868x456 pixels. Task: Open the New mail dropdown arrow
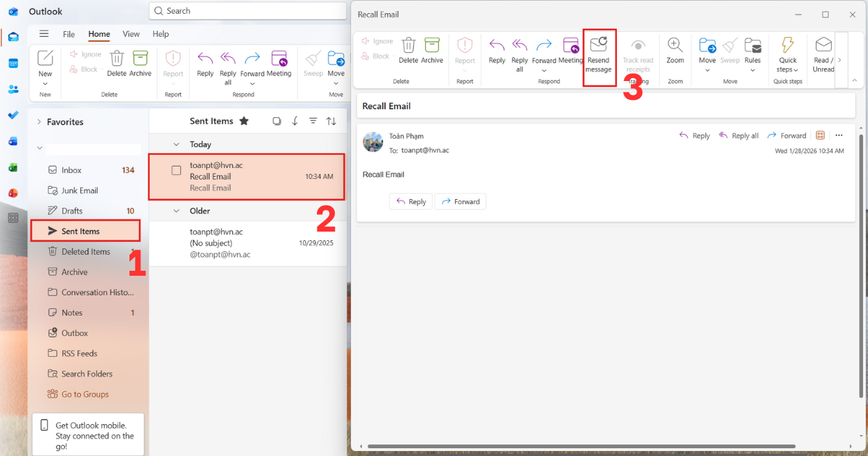click(x=45, y=84)
